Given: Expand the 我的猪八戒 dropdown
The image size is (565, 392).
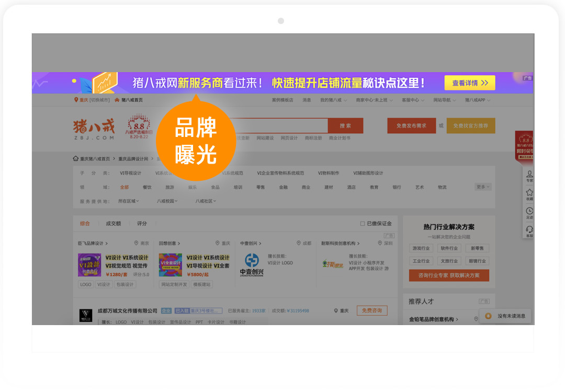Looking at the screenshot, I should click(x=333, y=100).
